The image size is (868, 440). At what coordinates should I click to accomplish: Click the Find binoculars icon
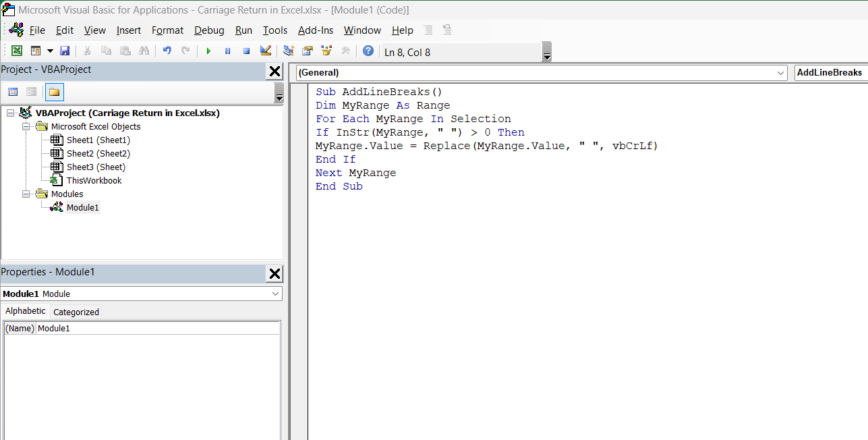[144, 51]
